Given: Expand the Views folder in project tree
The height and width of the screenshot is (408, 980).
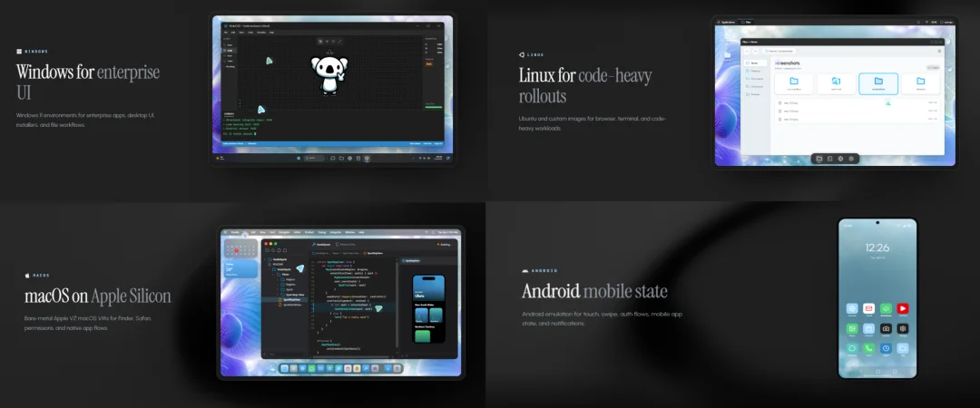Looking at the screenshot, I should [274, 275].
